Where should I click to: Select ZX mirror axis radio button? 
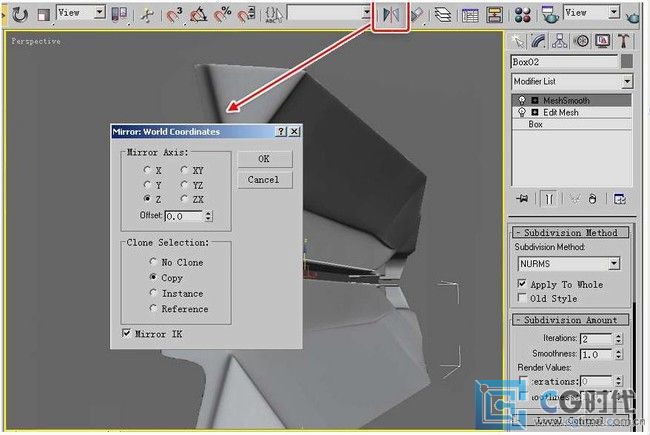[x=184, y=199]
